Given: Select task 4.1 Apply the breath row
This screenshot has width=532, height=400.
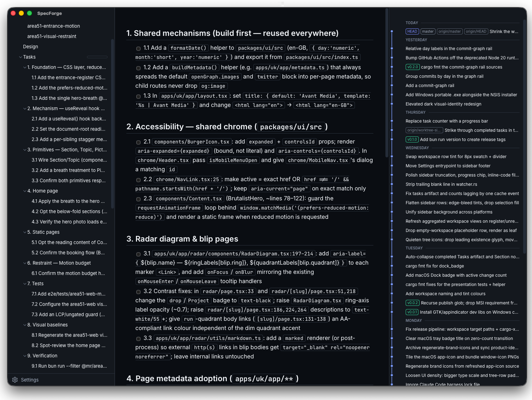Looking at the screenshot, I should (x=68, y=201).
